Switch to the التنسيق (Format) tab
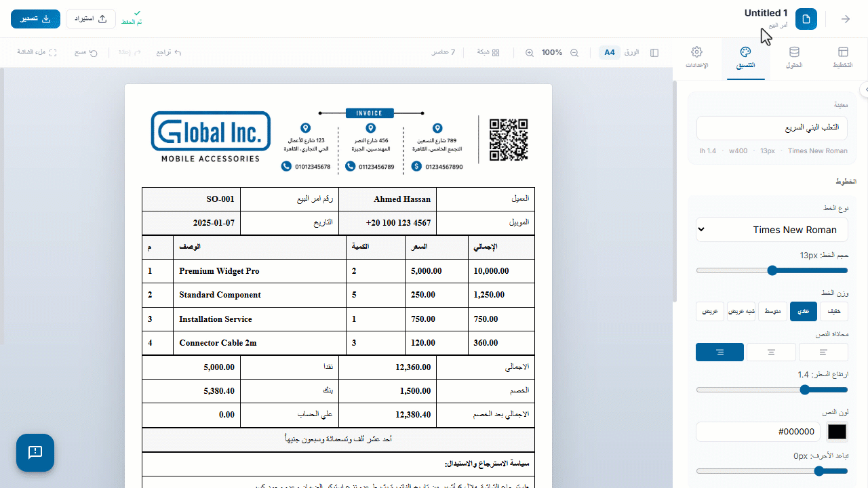 (x=745, y=58)
